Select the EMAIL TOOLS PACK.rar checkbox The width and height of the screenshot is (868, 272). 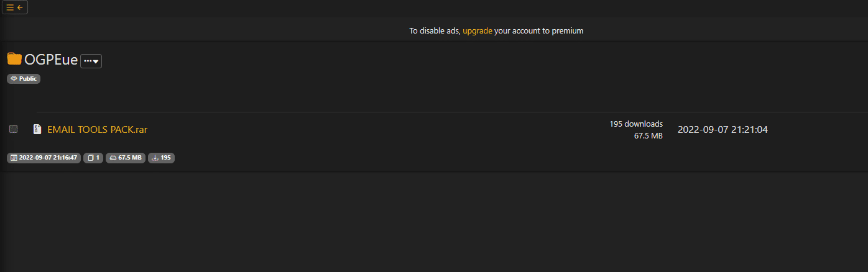(13, 129)
